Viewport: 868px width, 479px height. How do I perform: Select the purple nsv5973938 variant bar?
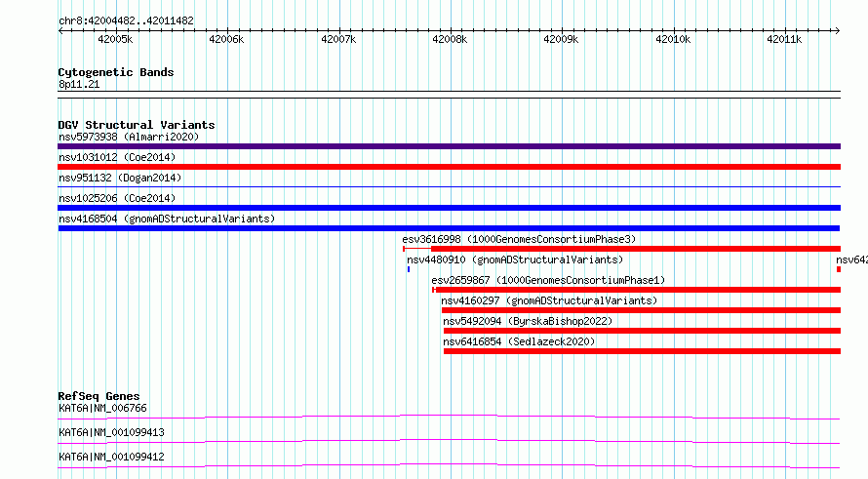(x=449, y=146)
